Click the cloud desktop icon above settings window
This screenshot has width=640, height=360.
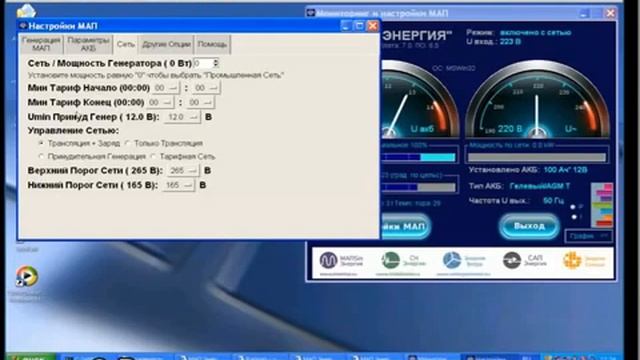(26, 11)
